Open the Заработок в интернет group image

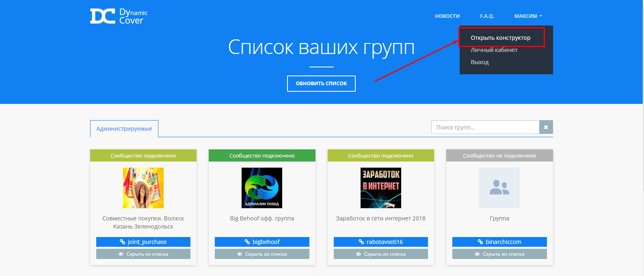380,188
